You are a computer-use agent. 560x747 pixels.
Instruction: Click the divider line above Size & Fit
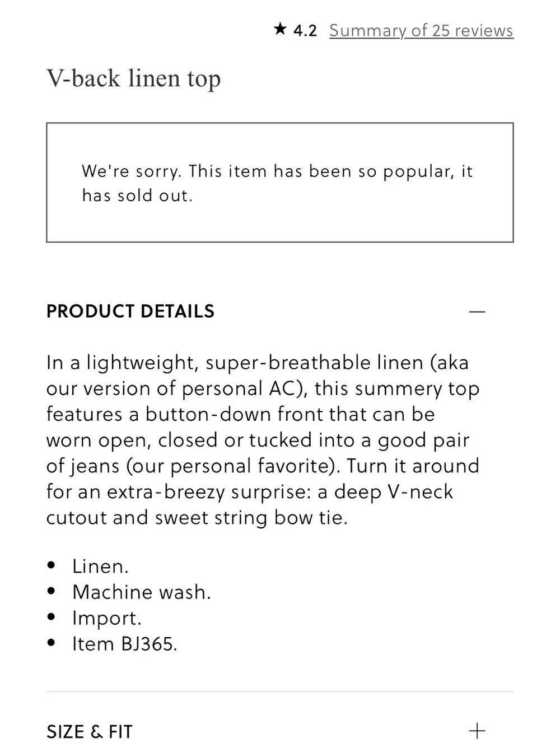(x=280, y=692)
